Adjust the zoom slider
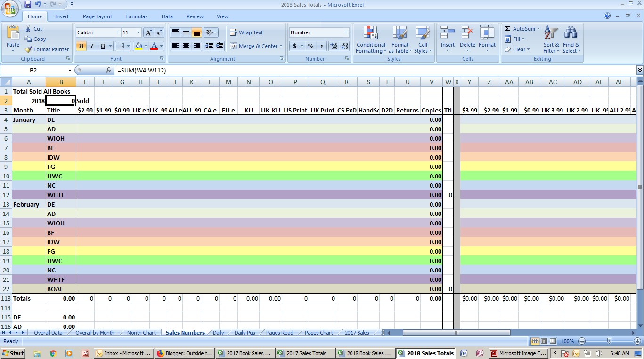Image resolution: width=644 pixels, height=359 pixels. pos(609,341)
